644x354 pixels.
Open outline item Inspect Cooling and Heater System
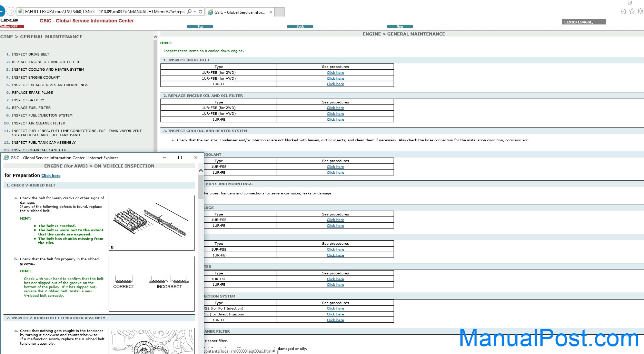[x=48, y=69]
